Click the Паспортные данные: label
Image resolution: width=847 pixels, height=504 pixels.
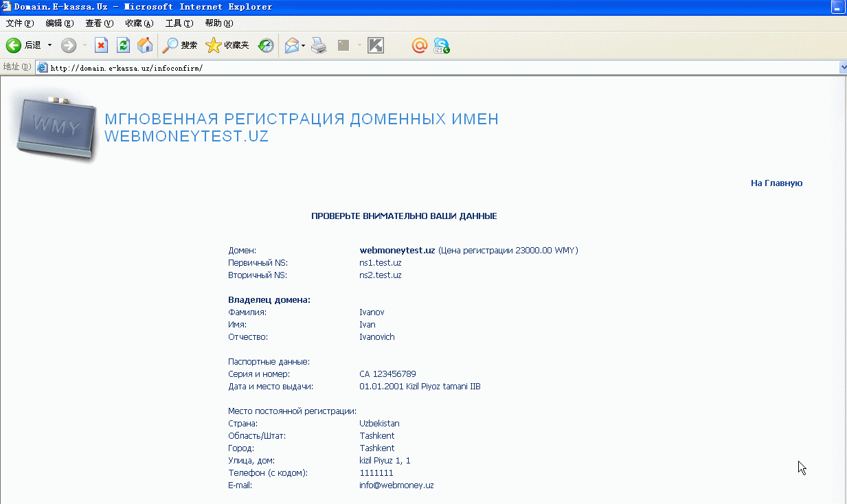coord(269,362)
